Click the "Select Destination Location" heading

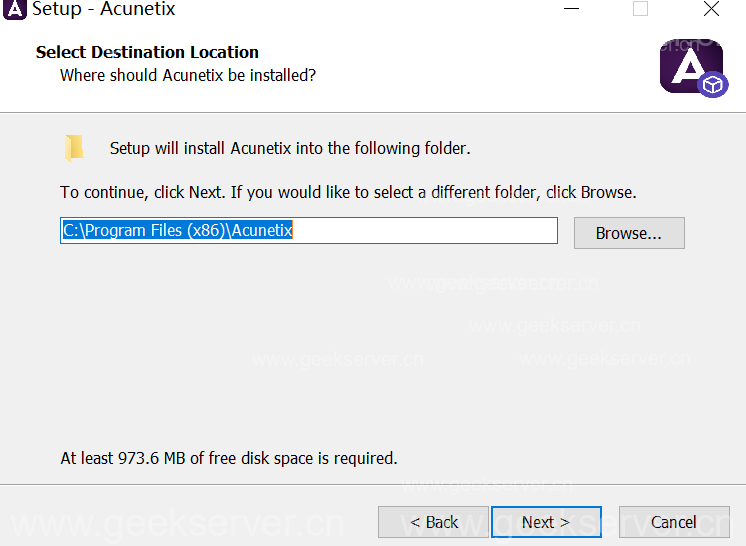tap(147, 52)
